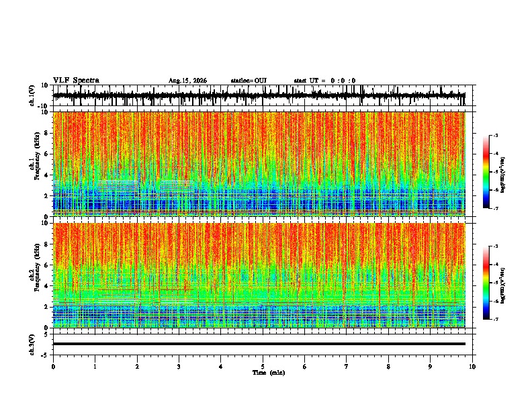The height and width of the screenshot is (411, 532).
Task: Click the ch.1 log(PSD) color bar
Action: [486, 172]
